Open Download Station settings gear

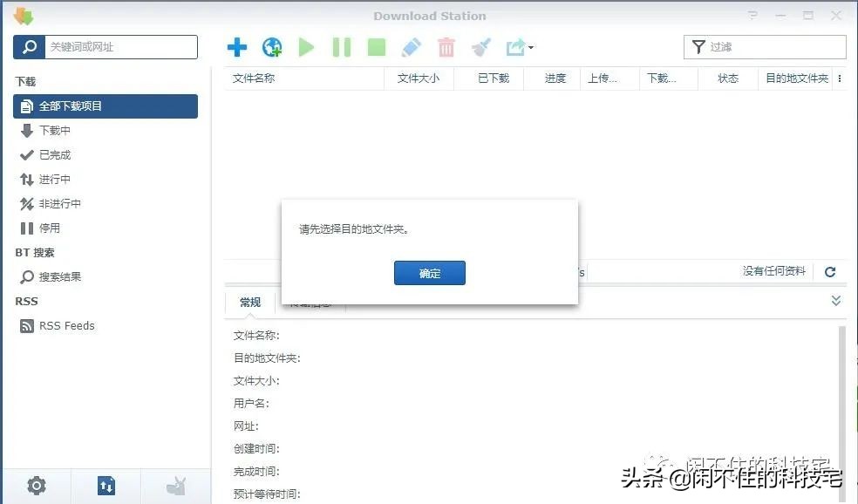pos(36,486)
